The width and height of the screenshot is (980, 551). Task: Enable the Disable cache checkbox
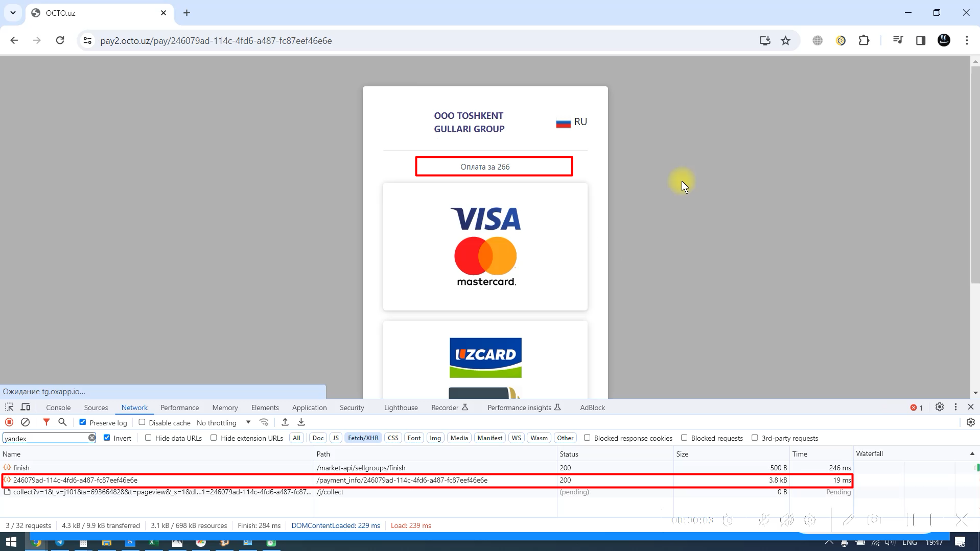pyautogui.click(x=142, y=422)
